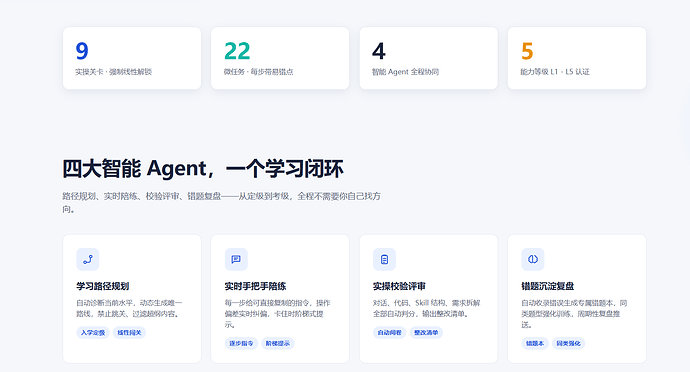Click the 能力等级 L1 - L5 认证 caption
690x372 pixels.
pyautogui.click(x=555, y=72)
